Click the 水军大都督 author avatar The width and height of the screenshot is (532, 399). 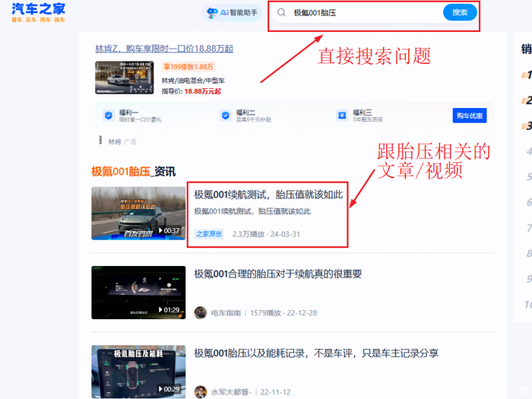coord(201,391)
